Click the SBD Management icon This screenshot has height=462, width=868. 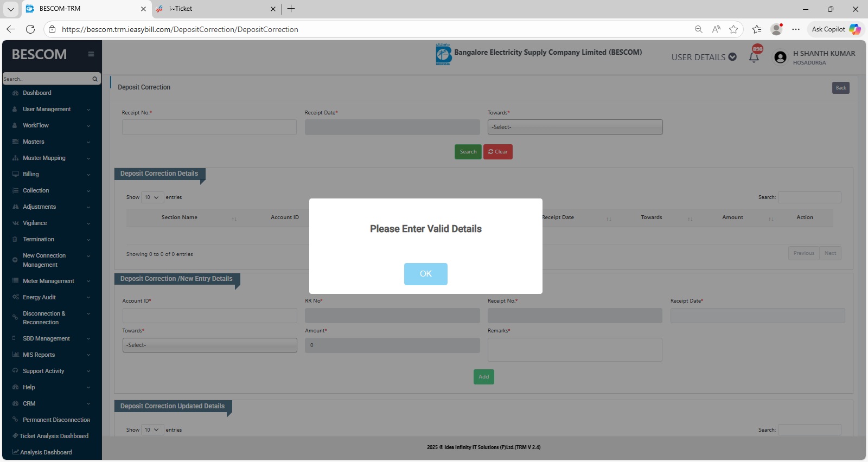click(x=14, y=338)
